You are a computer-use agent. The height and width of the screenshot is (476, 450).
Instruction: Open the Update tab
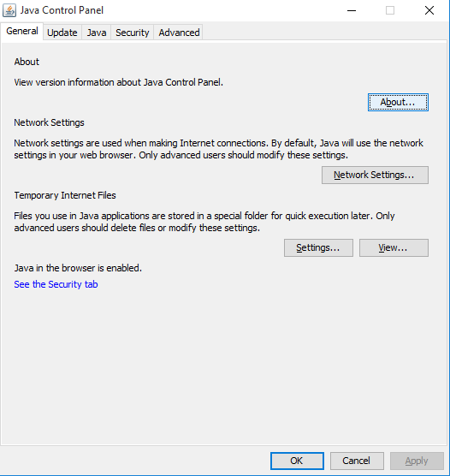click(x=62, y=33)
